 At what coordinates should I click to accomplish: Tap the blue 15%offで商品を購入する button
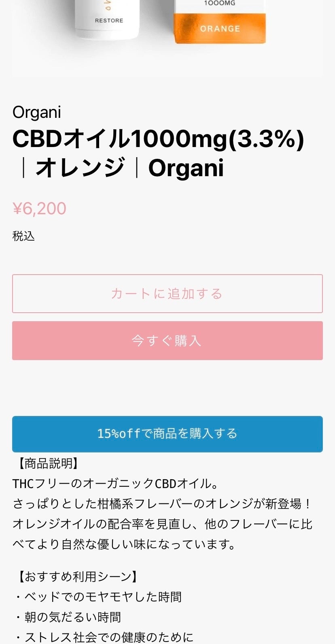pos(167,434)
